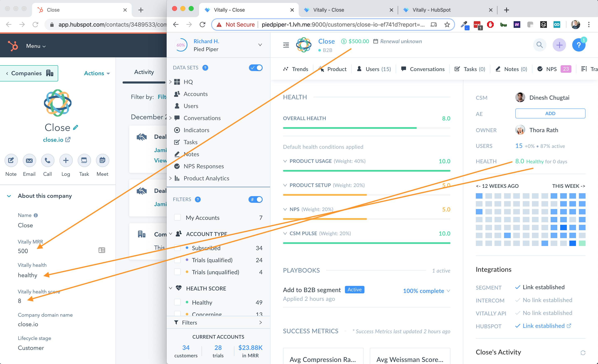Screen dimensions: 598x364
Task: Open the blue help question icon
Action: [x=579, y=45]
